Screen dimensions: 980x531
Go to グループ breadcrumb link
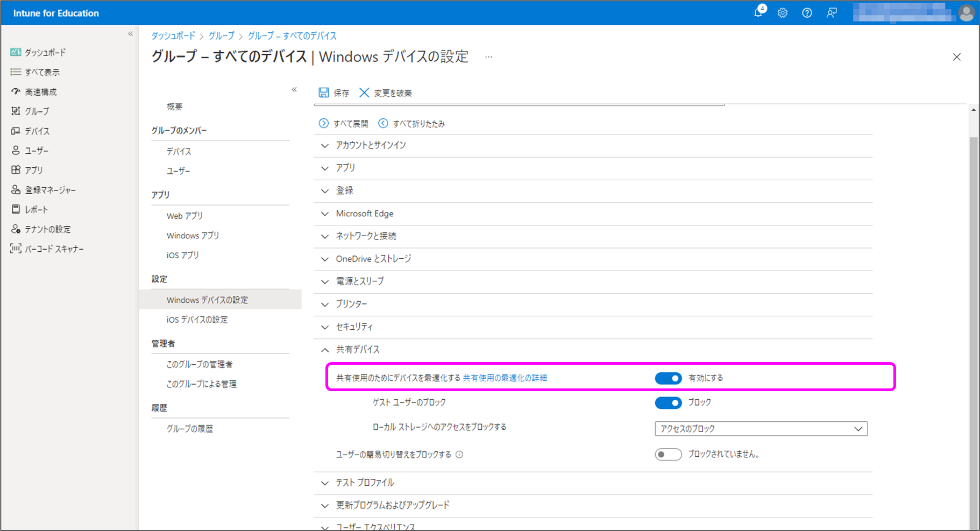[222, 36]
